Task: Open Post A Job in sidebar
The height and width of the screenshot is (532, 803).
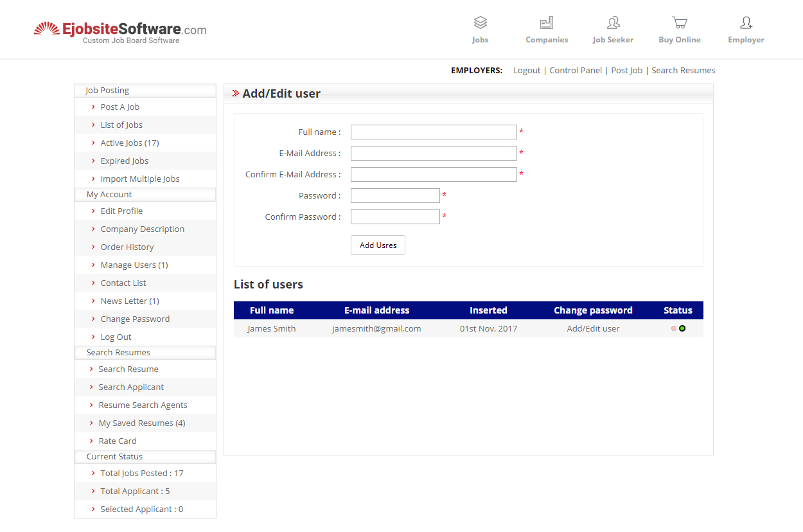Action: coord(120,107)
